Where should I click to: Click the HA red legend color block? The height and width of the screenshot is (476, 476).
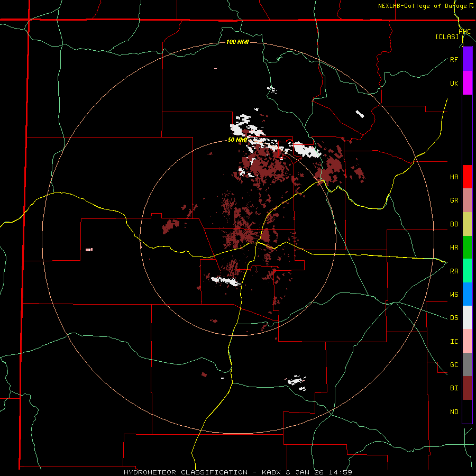coord(467,177)
